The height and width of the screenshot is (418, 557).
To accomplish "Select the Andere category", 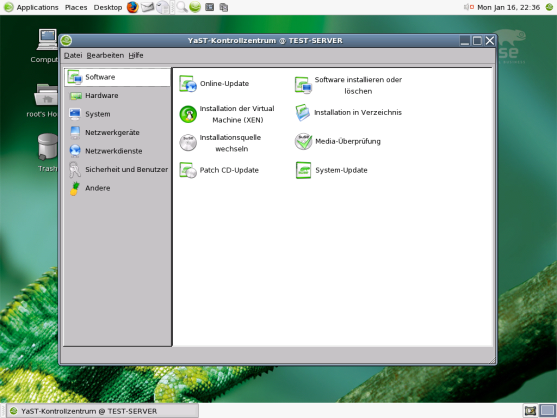I will click(x=118, y=188).
